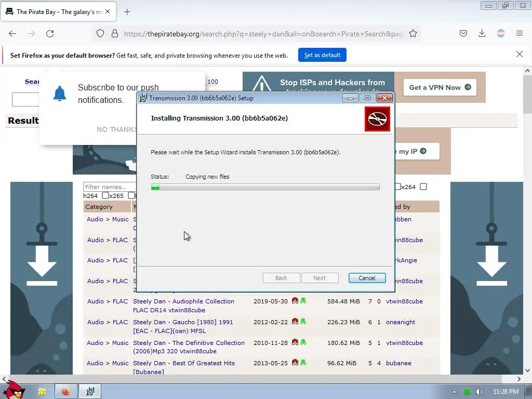Open Steely Dan - The Definitive Collection link

pyautogui.click(x=189, y=347)
